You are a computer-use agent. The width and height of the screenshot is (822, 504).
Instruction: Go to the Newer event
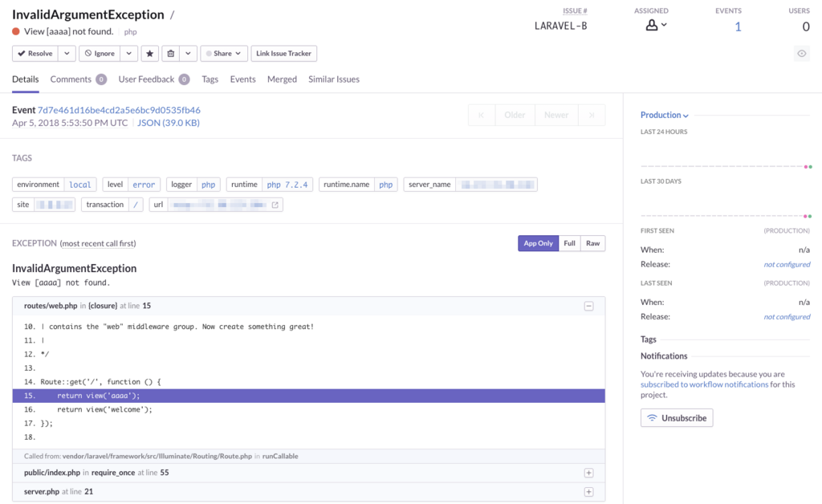(x=556, y=116)
